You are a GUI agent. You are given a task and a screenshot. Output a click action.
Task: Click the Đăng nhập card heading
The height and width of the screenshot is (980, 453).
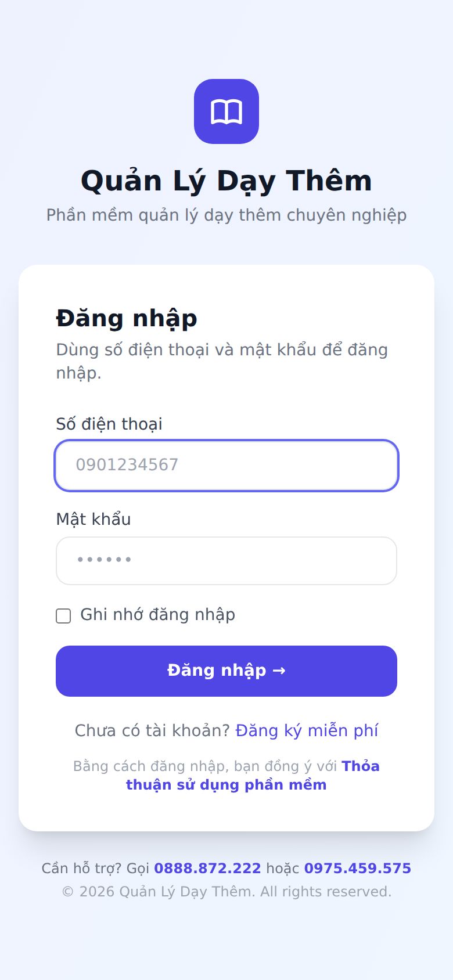[127, 318]
